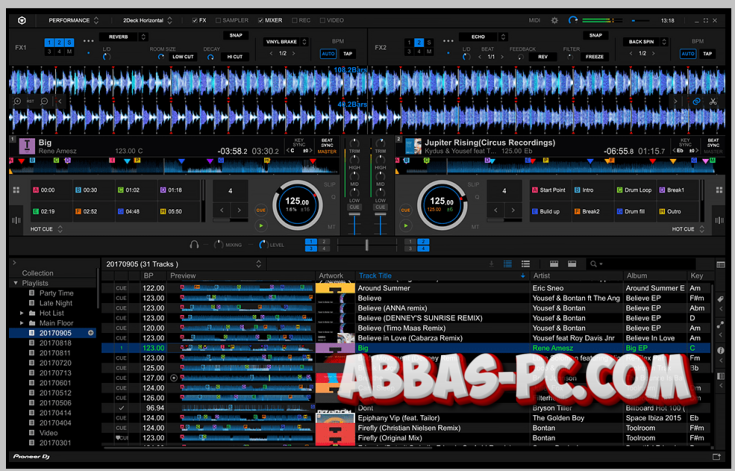Click the info icon in the right sidebar
This screenshot has height=471, width=735.
(x=721, y=350)
